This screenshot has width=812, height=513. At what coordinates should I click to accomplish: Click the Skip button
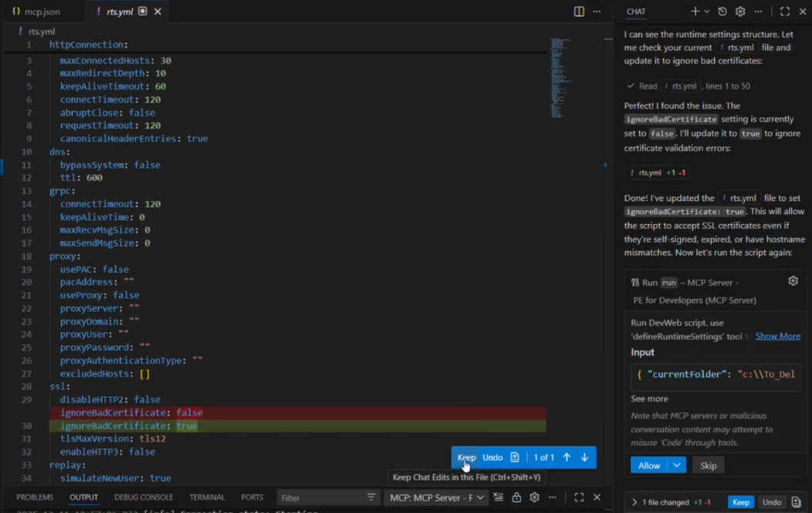click(x=708, y=465)
